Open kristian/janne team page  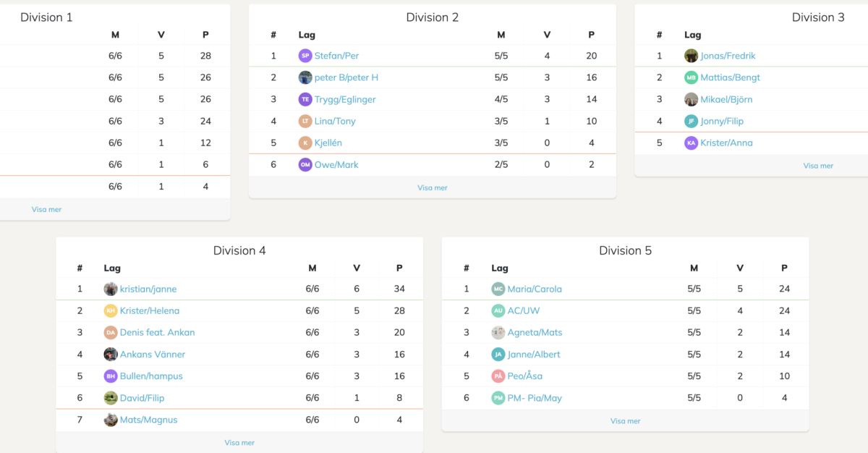pos(148,289)
